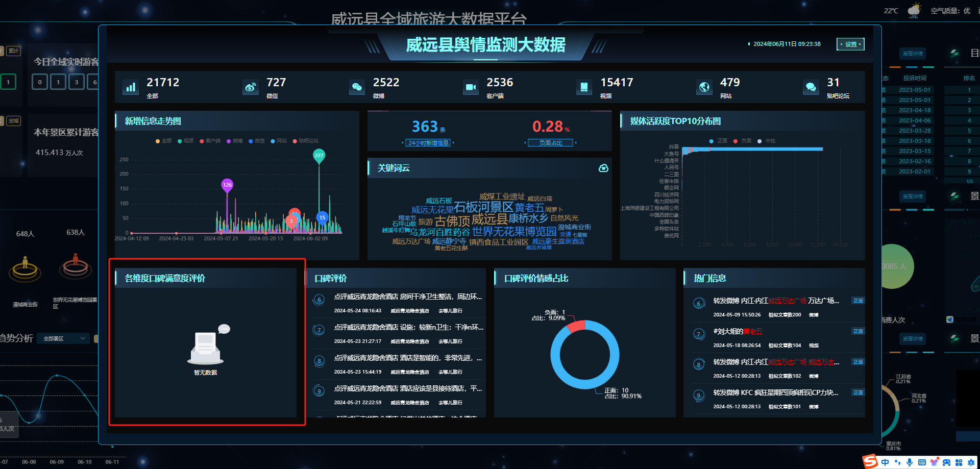This screenshot has height=469, width=980.
Task: Click the WeChat bubble icon beside 2522
Action: coord(357,87)
